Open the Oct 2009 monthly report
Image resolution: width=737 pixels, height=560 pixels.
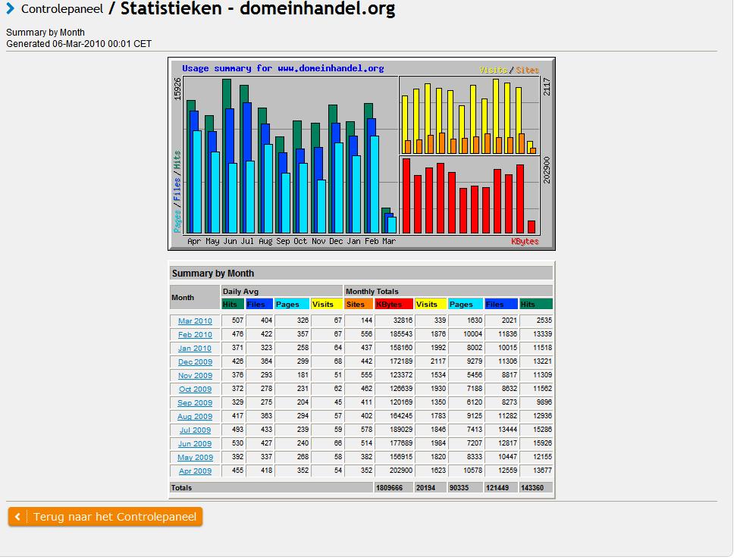tap(195, 389)
